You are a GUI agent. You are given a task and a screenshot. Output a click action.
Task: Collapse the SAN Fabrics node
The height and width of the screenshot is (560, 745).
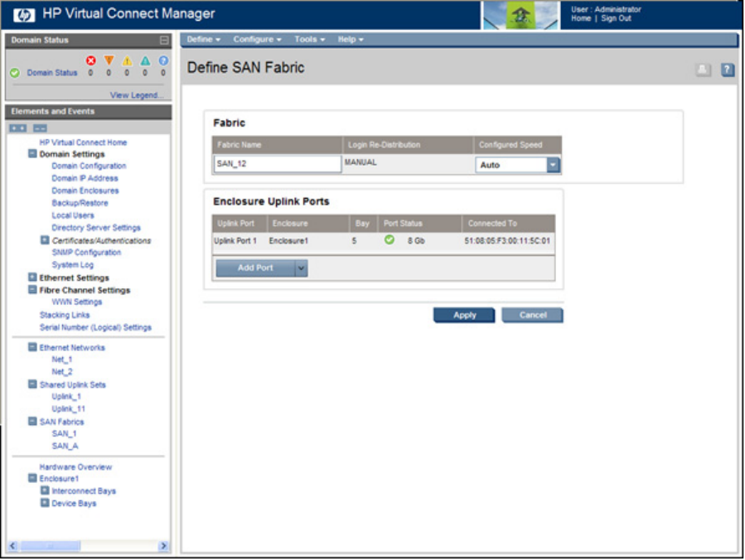[x=32, y=421]
